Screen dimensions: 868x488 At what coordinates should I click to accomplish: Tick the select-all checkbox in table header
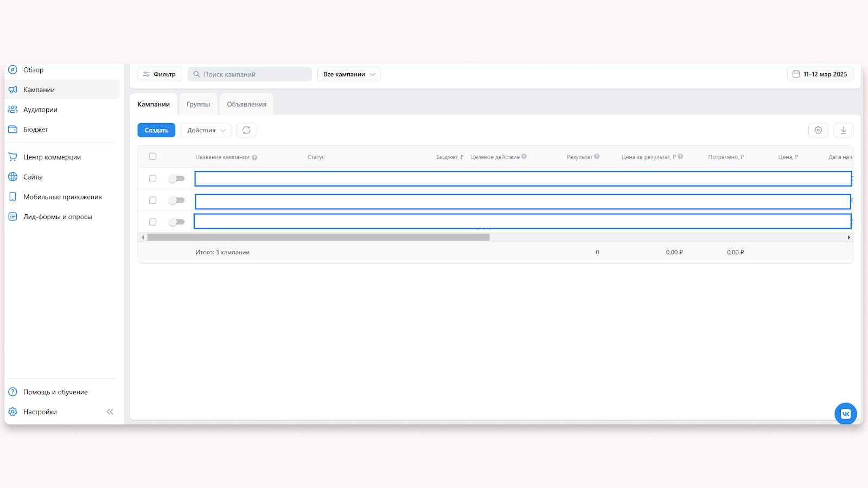[x=153, y=157]
